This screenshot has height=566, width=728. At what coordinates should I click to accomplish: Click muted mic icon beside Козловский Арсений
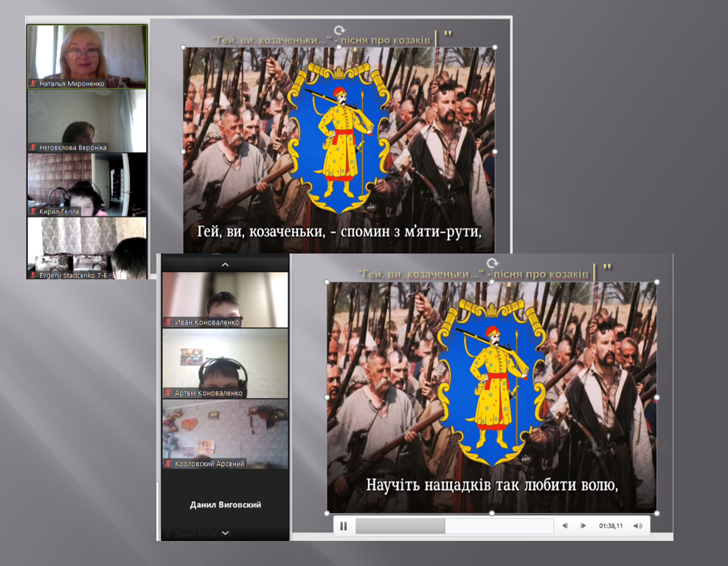168,464
